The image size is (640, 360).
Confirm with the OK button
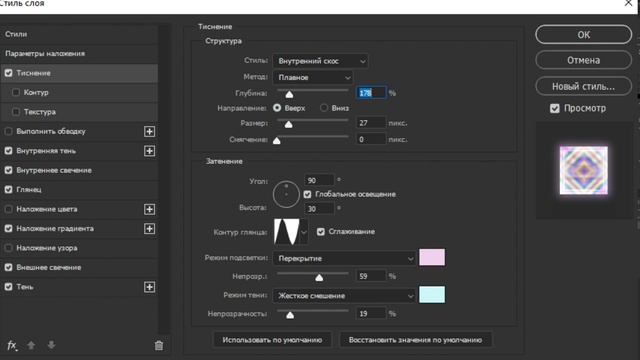coord(584,35)
